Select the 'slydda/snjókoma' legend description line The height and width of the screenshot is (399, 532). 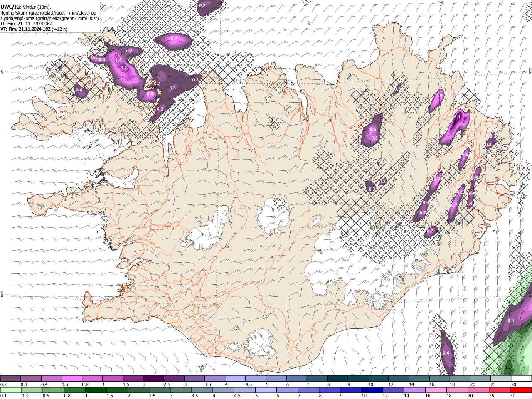tap(49, 18)
